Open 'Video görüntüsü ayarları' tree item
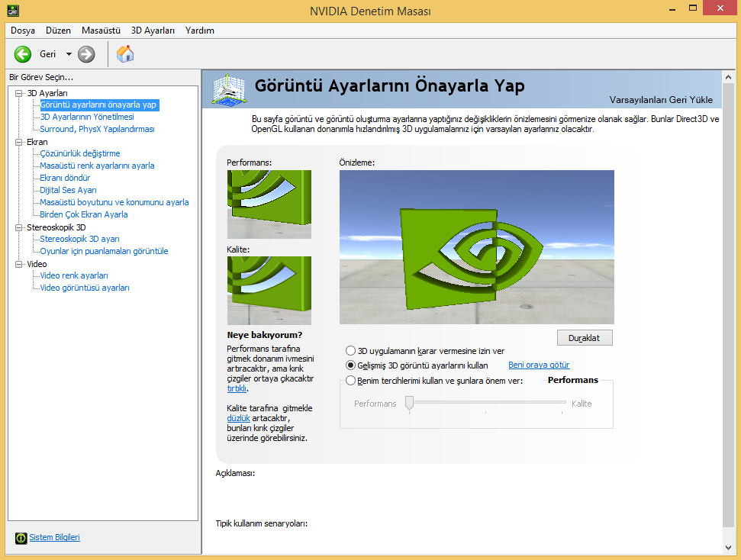The image size is (741, 560). pyautogui.click(x=85, y=288)
